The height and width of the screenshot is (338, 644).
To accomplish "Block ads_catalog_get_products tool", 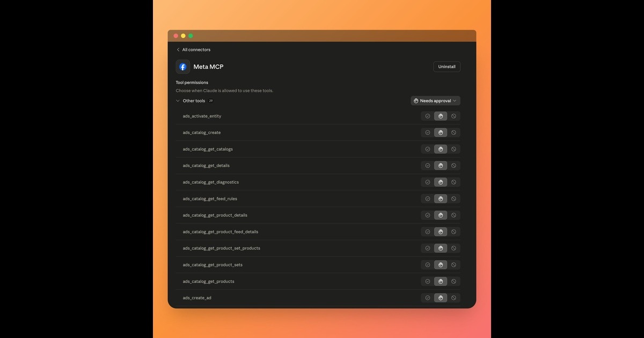I will coord(453,281).
